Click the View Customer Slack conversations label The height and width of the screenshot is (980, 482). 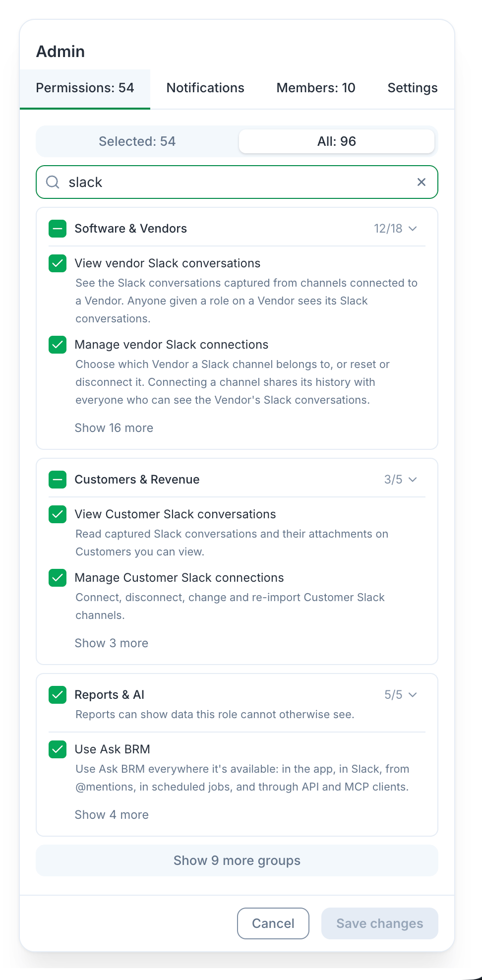point(176,514)
